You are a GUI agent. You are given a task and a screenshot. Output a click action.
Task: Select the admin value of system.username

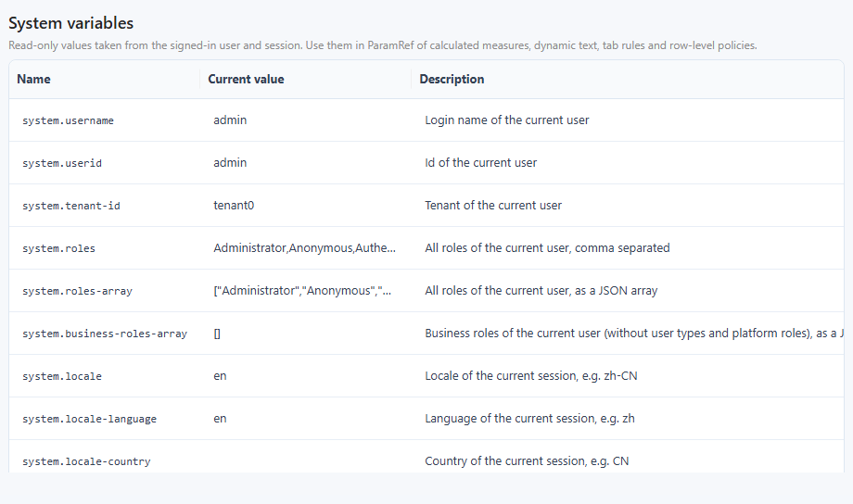230,120
